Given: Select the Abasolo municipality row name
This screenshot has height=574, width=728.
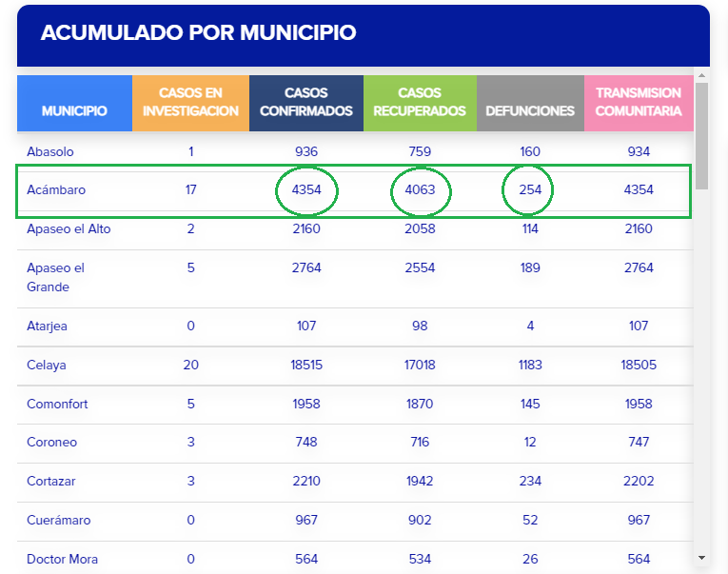Looking at the screenshot, I should pos(50,151).
